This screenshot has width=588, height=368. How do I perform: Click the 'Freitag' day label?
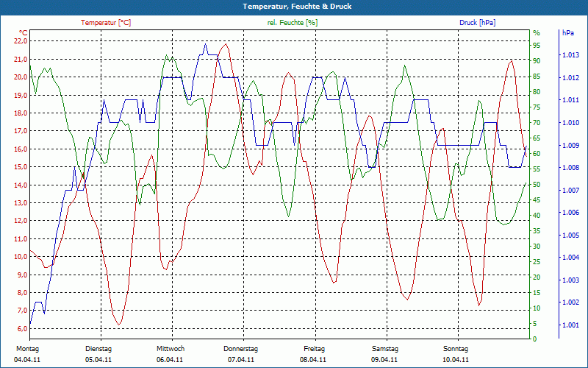315,349
